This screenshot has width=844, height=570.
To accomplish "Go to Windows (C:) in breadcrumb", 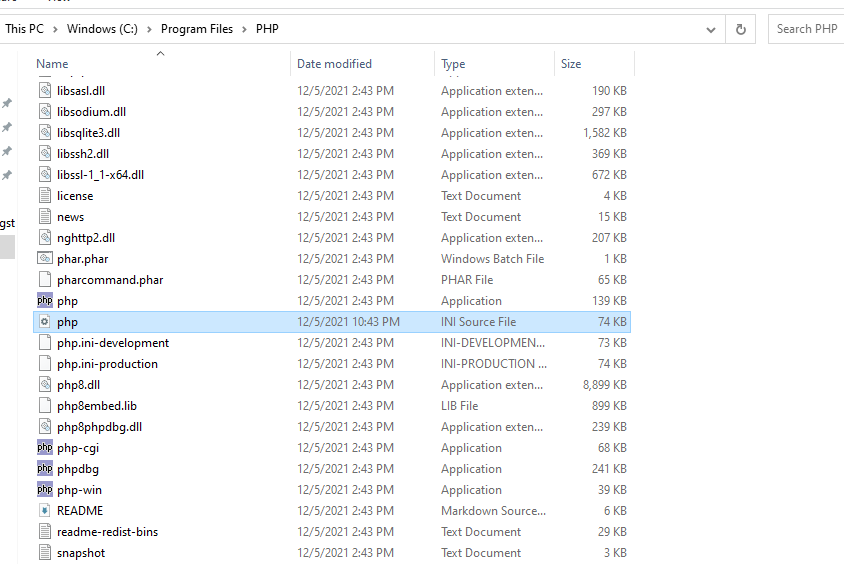I will (102, 29).
